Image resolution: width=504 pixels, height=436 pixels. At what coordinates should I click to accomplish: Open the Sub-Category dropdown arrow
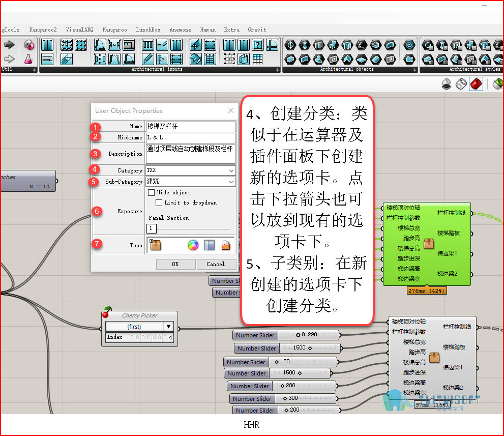coord(231,182)
